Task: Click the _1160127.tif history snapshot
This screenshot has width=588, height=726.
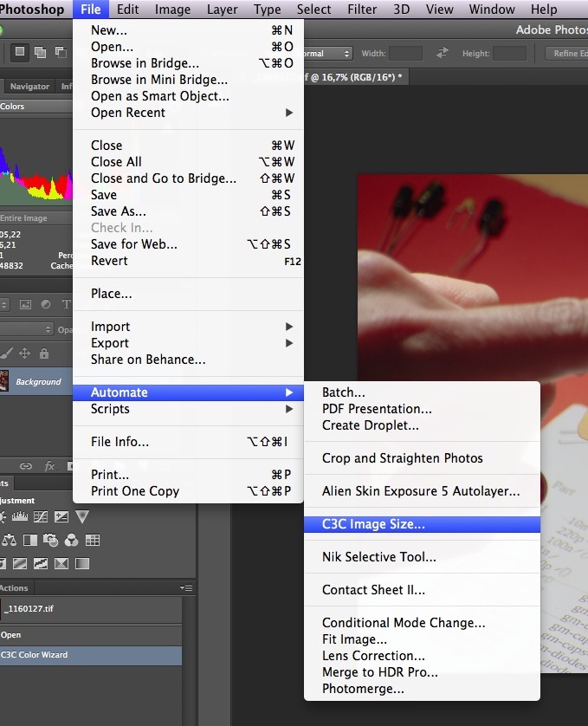Action: [91, 609]
